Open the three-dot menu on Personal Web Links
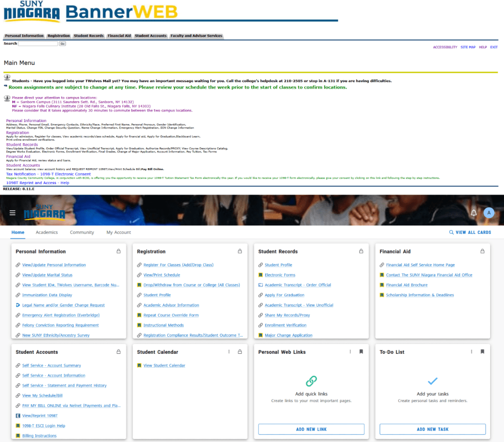This screenshot has height=442, width=504. pyautogui.click(x=350, y=351)
